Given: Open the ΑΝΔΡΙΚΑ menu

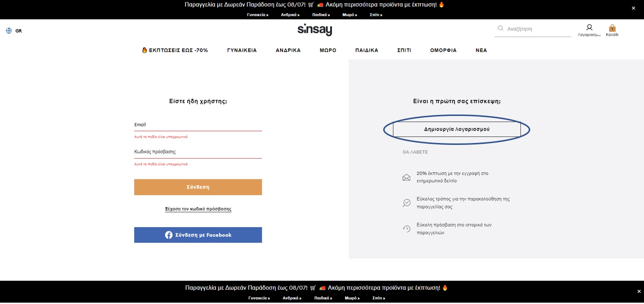Looking at the screenshot, I should pos(288,50).
